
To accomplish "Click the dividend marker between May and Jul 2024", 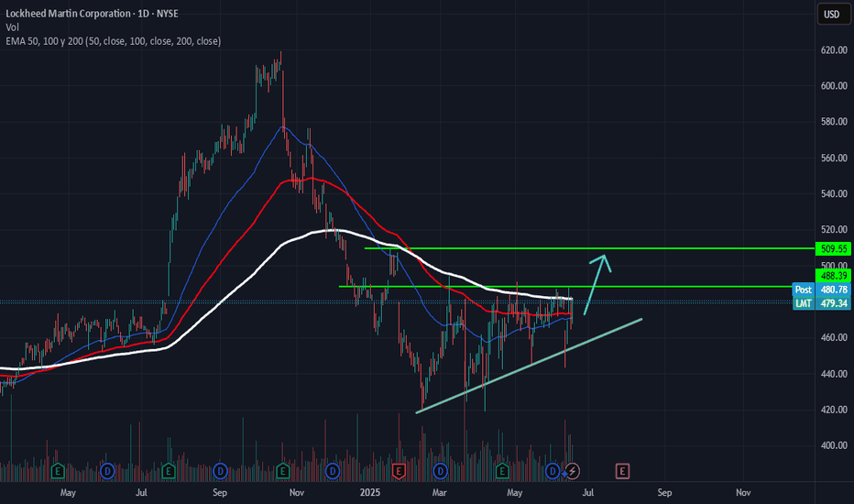I will point(107,471).
